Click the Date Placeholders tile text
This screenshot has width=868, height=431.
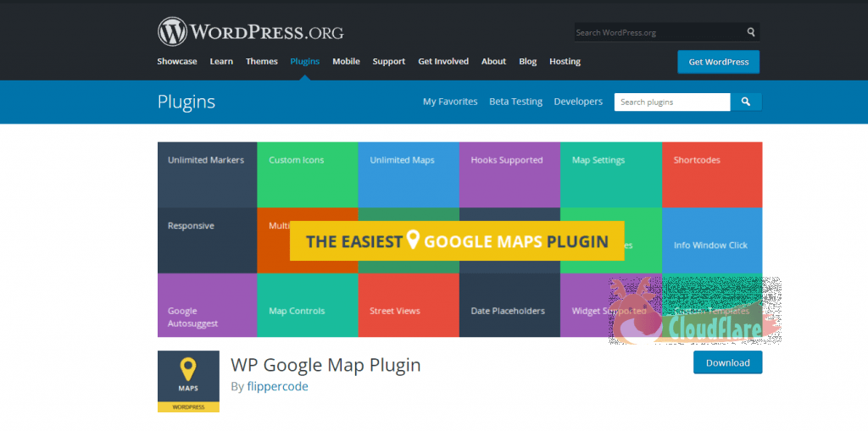(x=508, y=311)
